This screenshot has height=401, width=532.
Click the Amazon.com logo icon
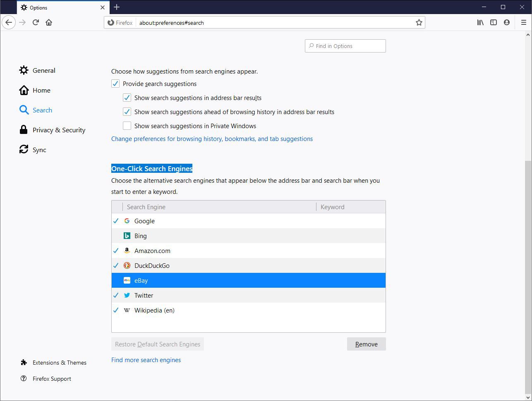click(x=127, y=251)
